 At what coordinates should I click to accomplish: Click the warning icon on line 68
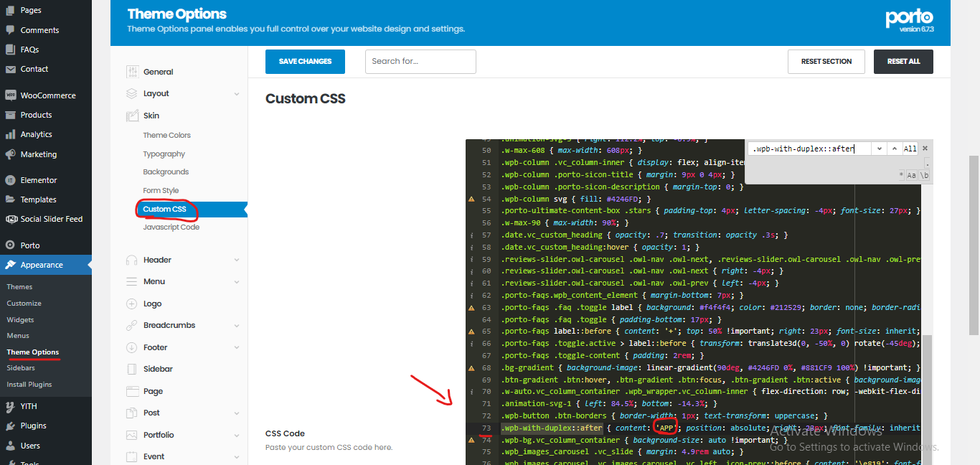tap(471, 367)
